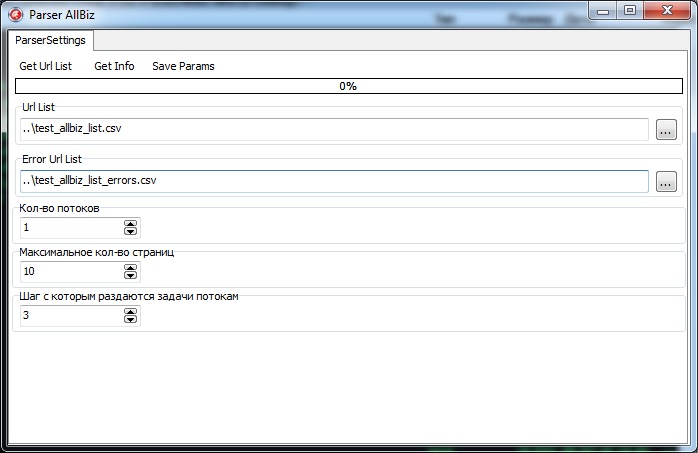Increase Максимальное кол-во страниц value
Viewport: 698px width, 453px height.
(x=130, y=267)
